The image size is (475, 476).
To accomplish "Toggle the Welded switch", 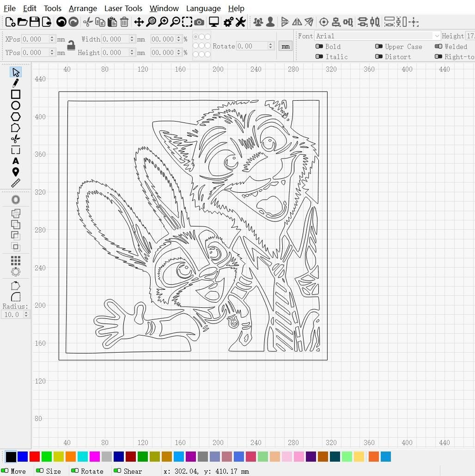I will point(438,47).
